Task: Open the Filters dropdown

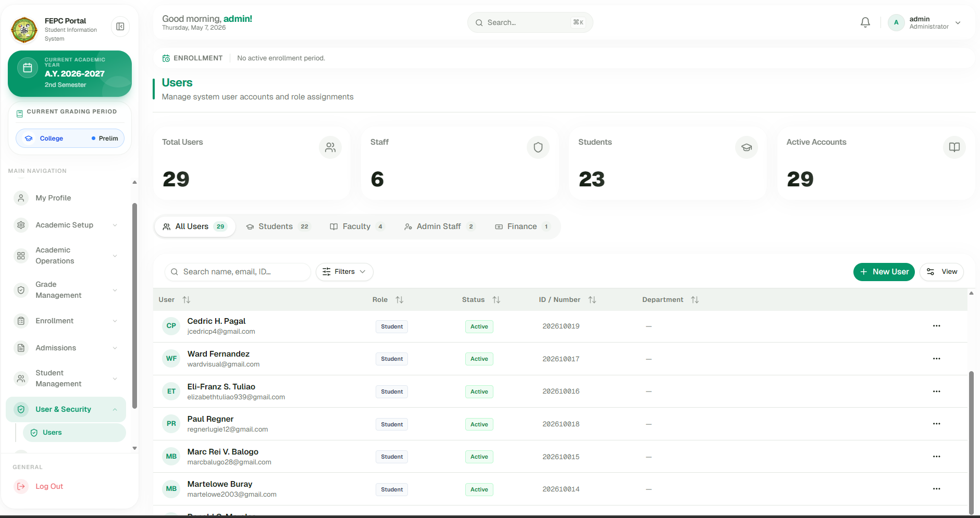Action: pyautogui.click(x=344, y=272)
